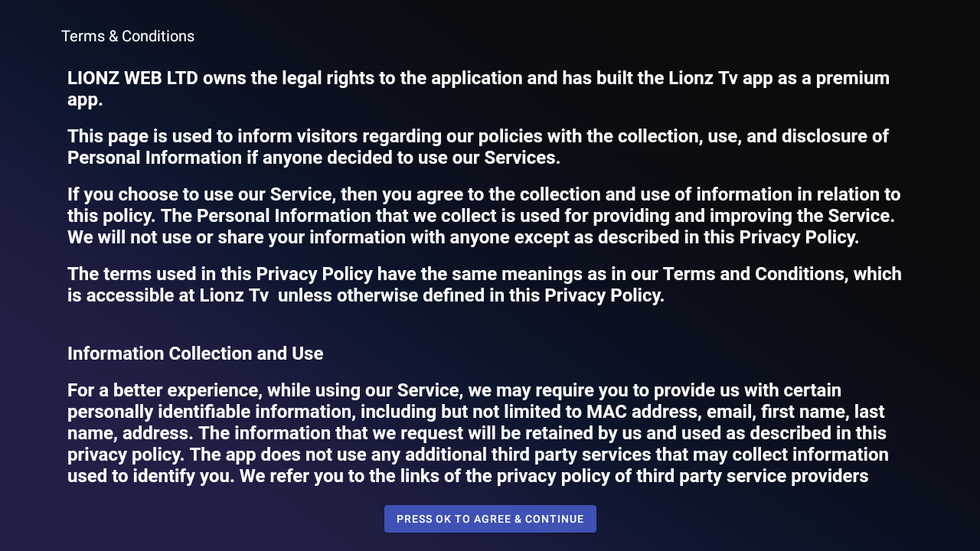Click the 'Information Collection and Use' heading
Image resolution: width=980 pixels, height=551 pixels.
click(x=195, y=354)
